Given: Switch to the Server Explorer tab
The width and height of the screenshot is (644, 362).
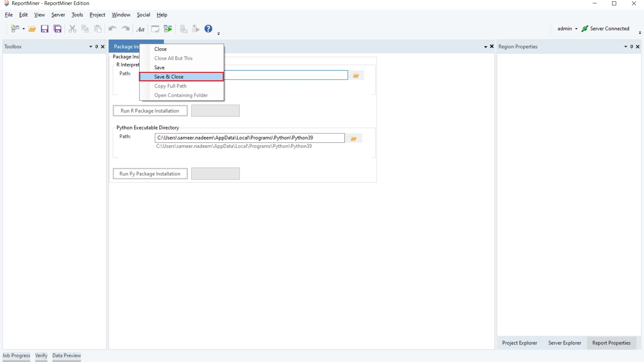Looking at the screenshot, I should coord(565,343).
